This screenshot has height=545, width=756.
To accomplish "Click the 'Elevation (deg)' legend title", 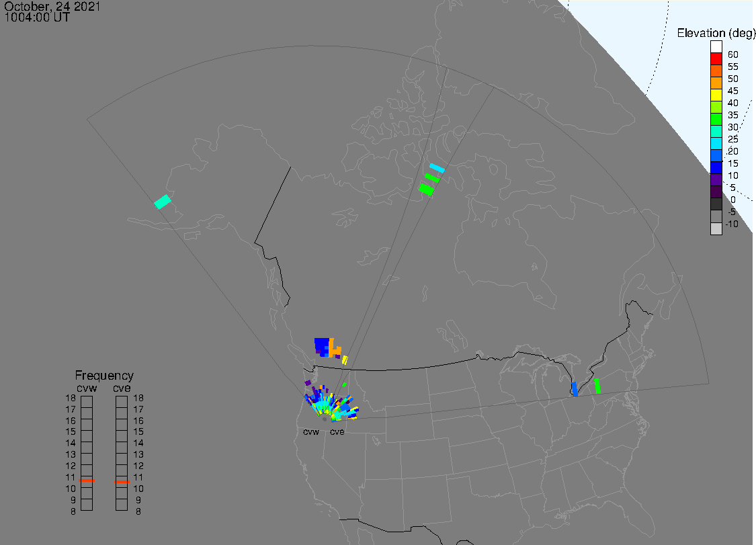I will 716,33.
